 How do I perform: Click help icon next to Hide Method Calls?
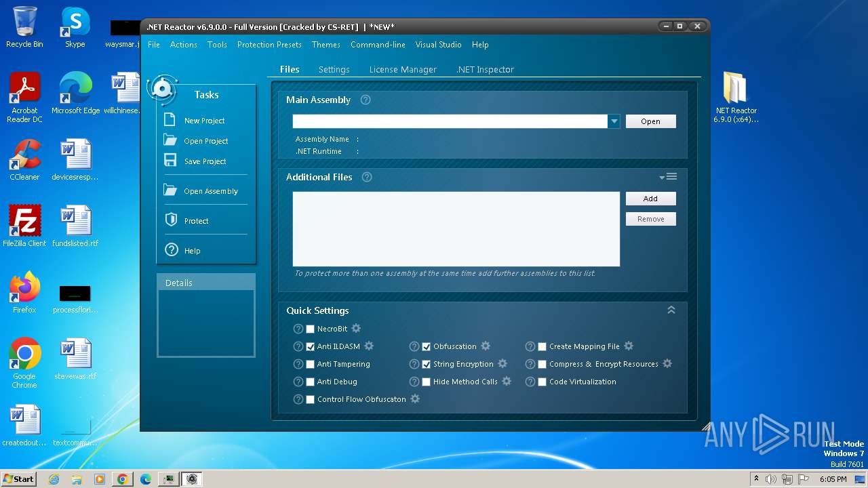tap(414, 382)
